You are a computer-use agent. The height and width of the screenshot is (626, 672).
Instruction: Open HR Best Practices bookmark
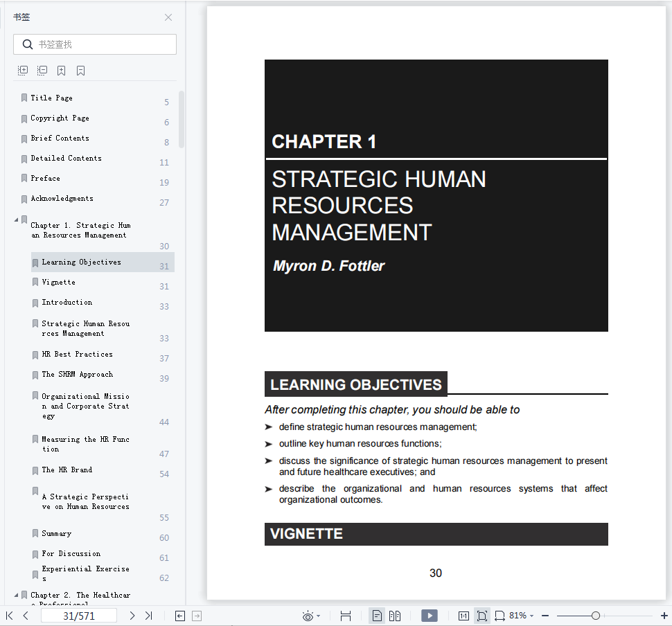tap(77, 354)
